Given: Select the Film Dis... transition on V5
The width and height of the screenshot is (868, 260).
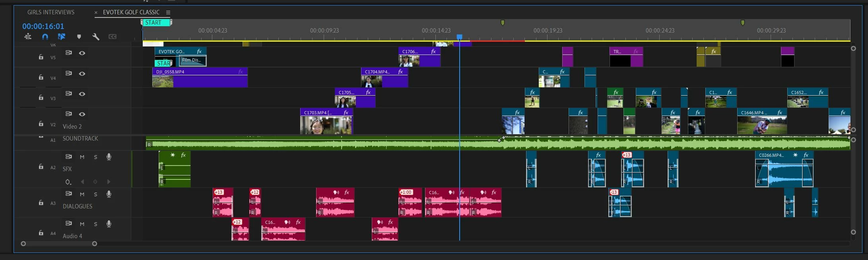Looking at the screenshot, I should pyautogui.click(x=192, y=61).
